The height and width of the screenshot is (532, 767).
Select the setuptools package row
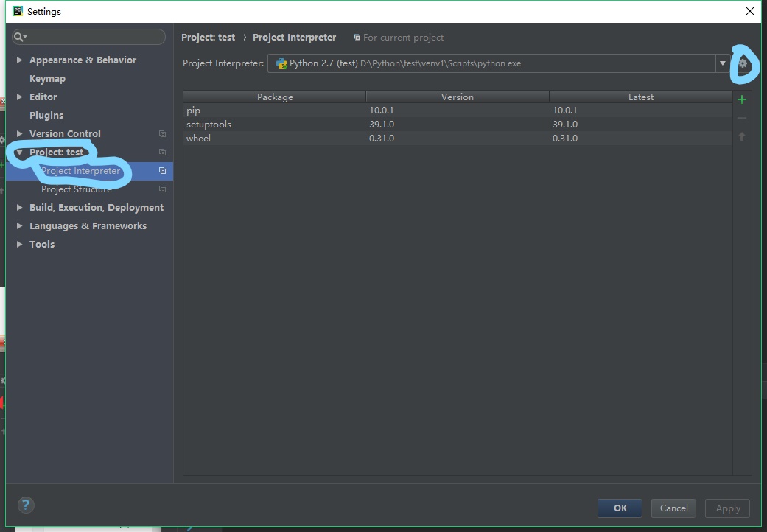click(x=458, y=125)
